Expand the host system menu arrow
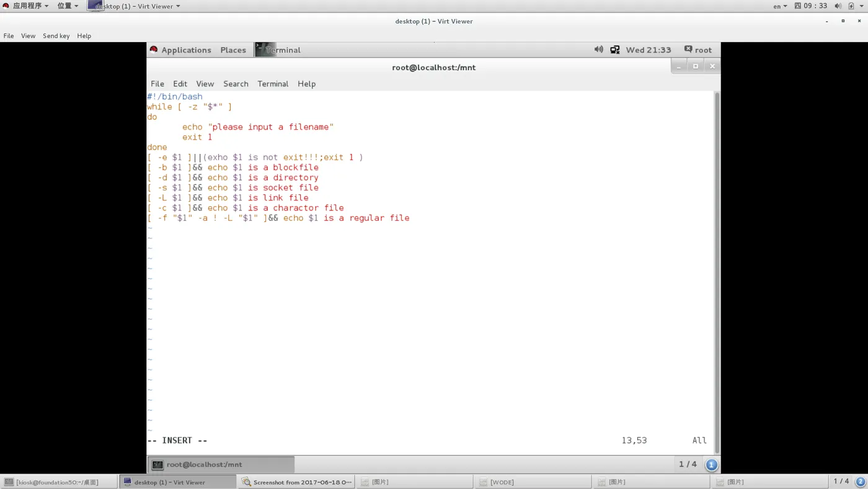This screenshot has height=489, width=868. click(x=862, y=6)
